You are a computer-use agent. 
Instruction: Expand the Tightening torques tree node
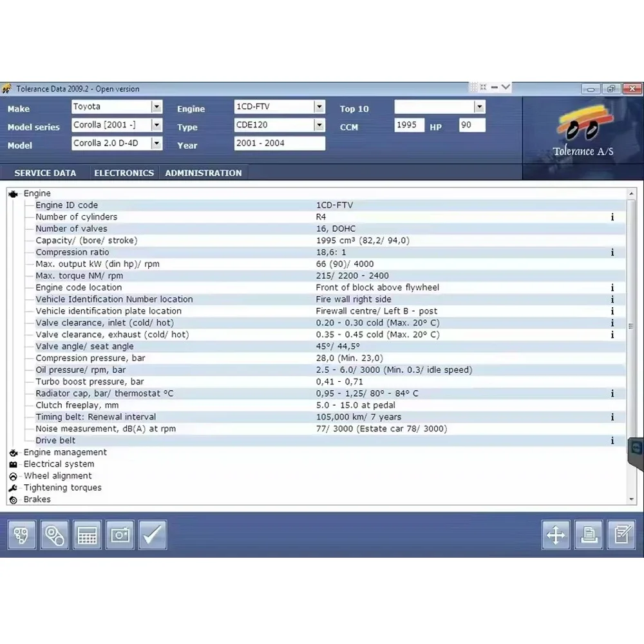62,488
